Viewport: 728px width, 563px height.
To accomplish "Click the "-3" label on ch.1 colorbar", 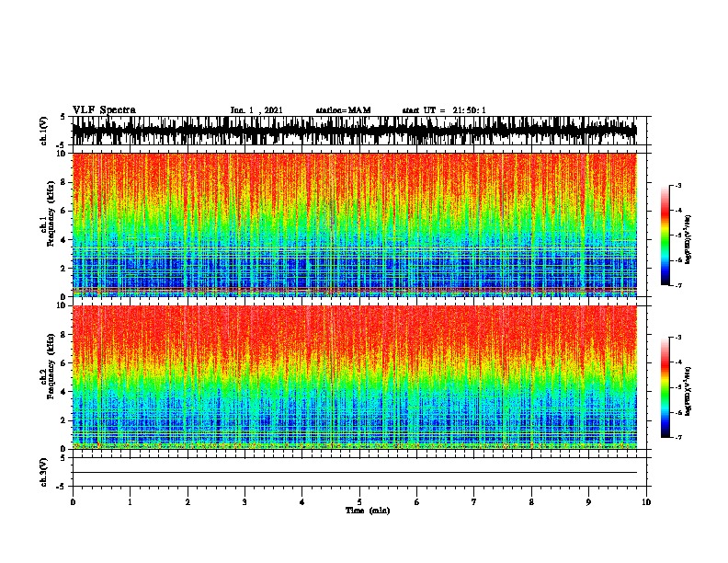I will tap(677, 185).
